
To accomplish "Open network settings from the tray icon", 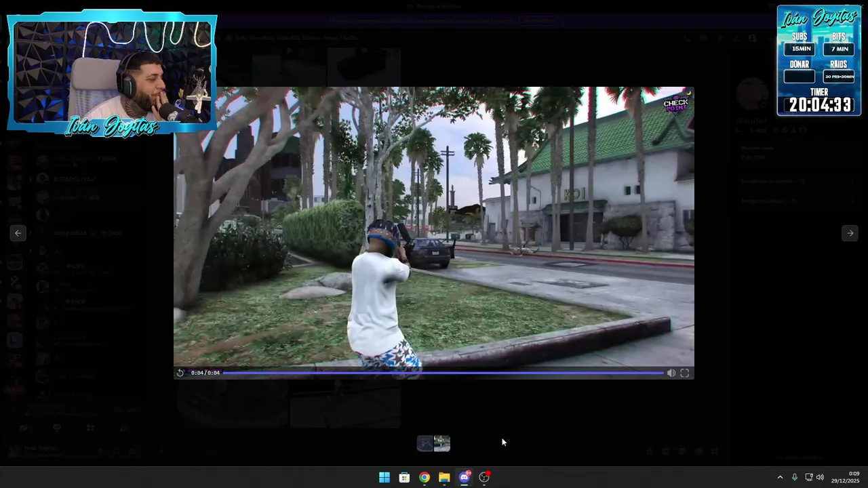I will (809, 477).
